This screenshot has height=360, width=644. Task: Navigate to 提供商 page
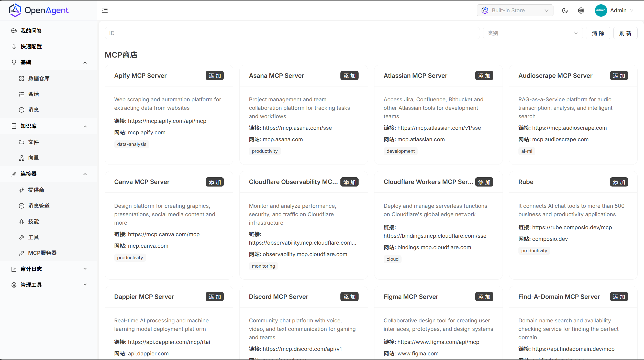(x=49, y=190)
